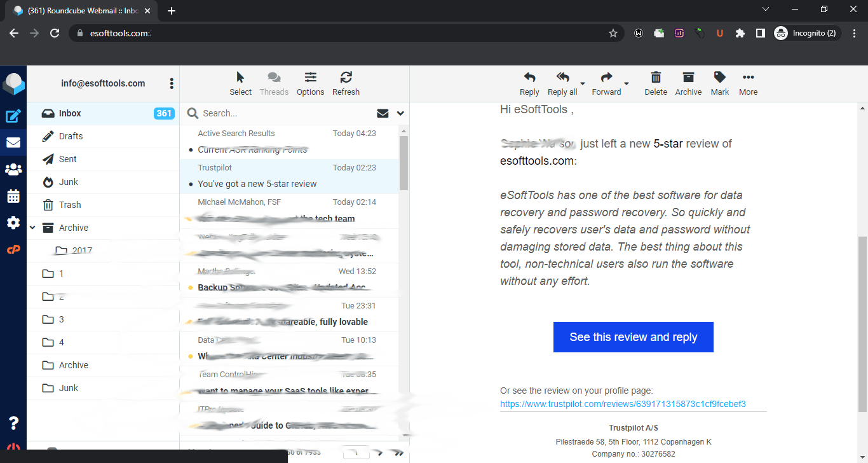This screenshot has width=868, height=463.
Task: Delete the open message with the trash icon
Action: (656, 83)
